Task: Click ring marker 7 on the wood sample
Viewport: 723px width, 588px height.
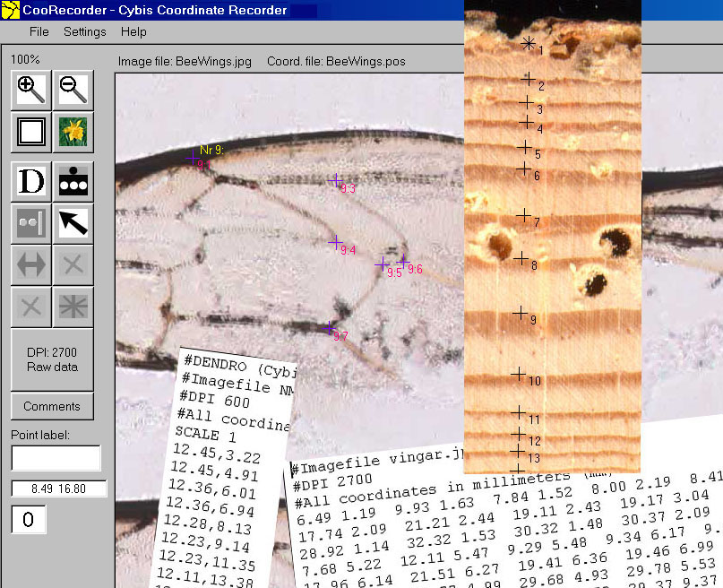Action: point(523,215)
